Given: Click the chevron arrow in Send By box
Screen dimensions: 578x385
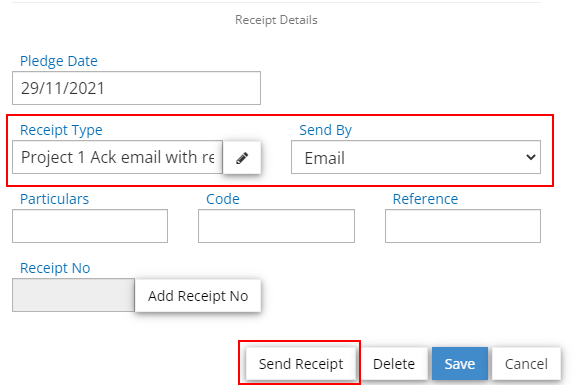Looking at the screenshot, I should click(x=530, y=157).
